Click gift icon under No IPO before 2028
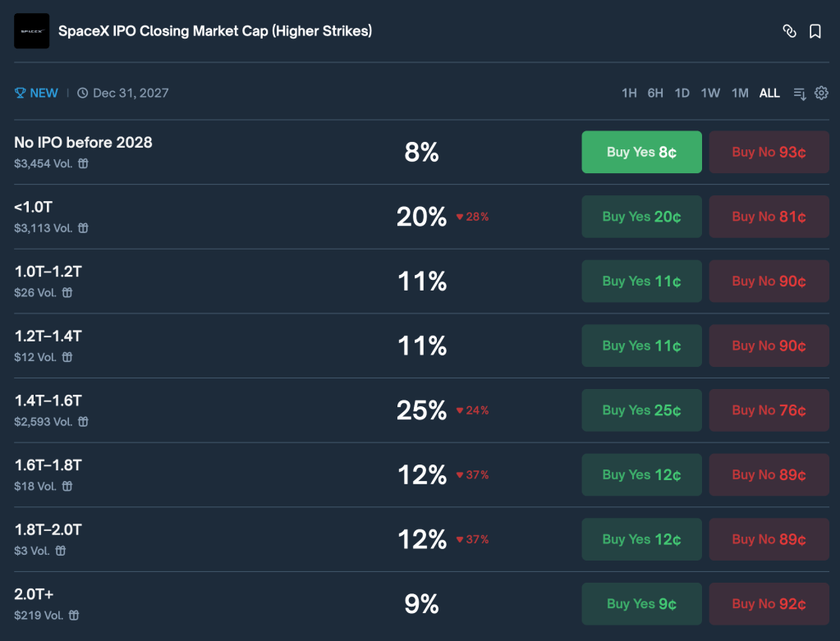Image resolution: width=840 pixels, height=641 pixels. (83, 163)
